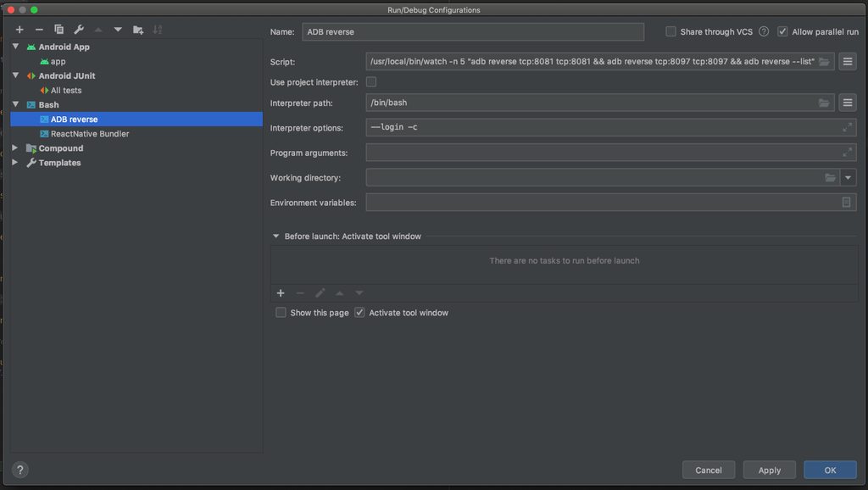Move configuration down in the list
The image size is (868, 490).
click(118, 30)
